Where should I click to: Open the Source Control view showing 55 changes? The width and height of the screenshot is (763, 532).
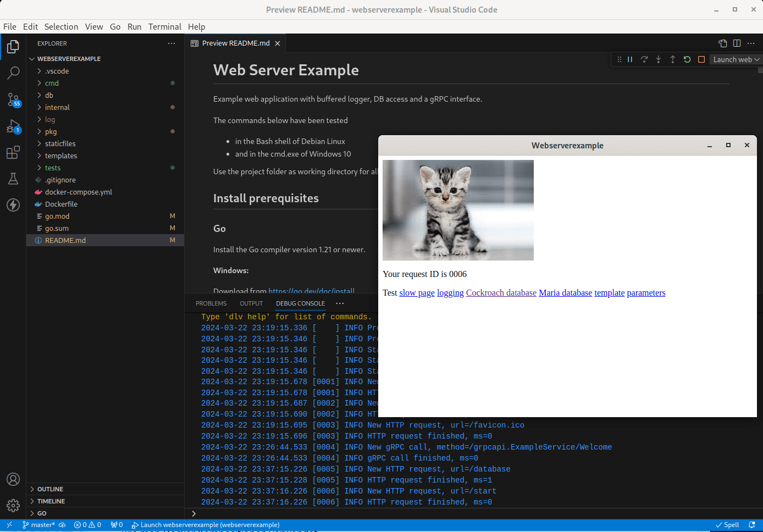click(13, 99)
